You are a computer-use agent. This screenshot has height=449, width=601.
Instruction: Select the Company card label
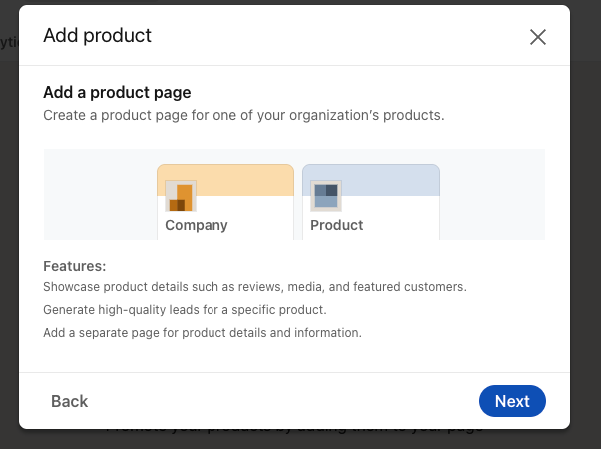pyautogui.click(x=196, y=225)
